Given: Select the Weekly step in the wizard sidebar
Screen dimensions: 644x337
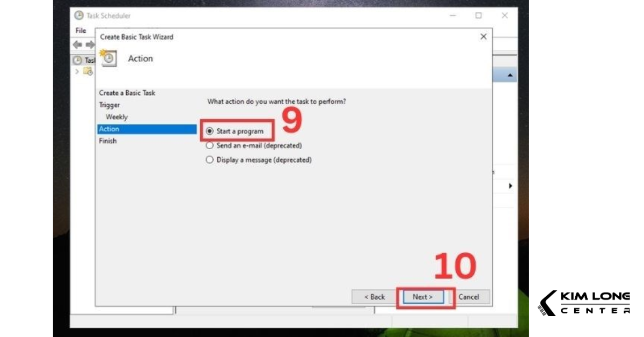Looking at the screenshot, I should pyautogui.click(x=116, y=116).
